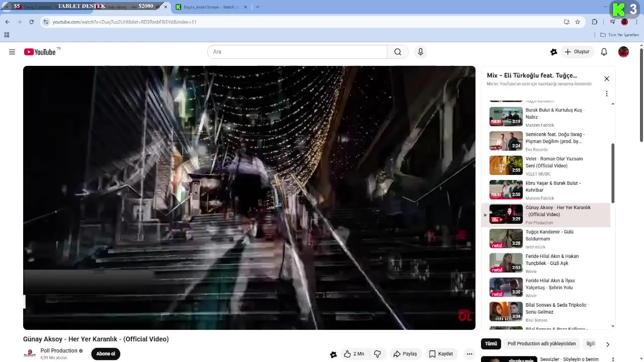
Task: Subscribe with the Abone ol button
Action: [106, 354]
